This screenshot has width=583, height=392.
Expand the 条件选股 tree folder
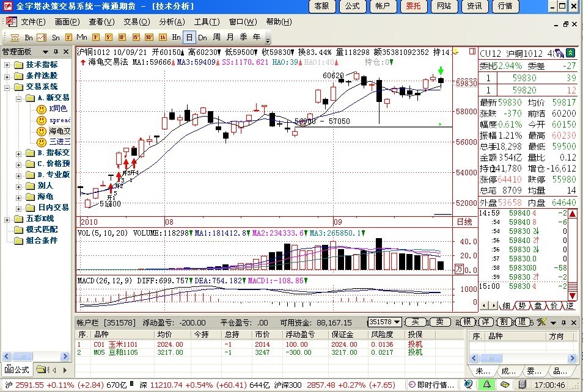click(x=7, y=76)
